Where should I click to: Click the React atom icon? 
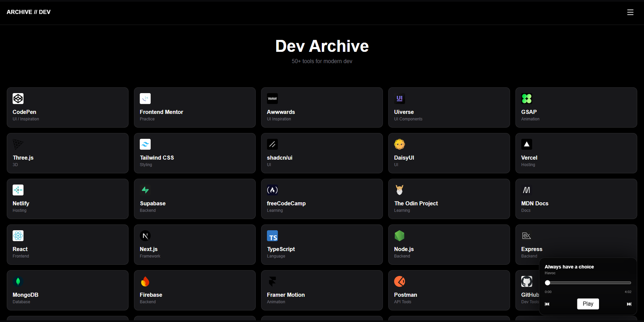tap(18, 236)
